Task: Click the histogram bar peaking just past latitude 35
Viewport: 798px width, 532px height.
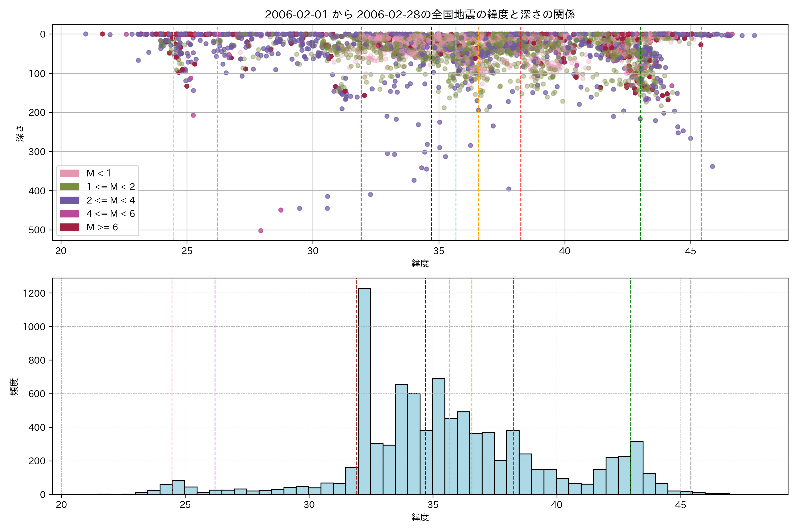Action: click(438, 438)
